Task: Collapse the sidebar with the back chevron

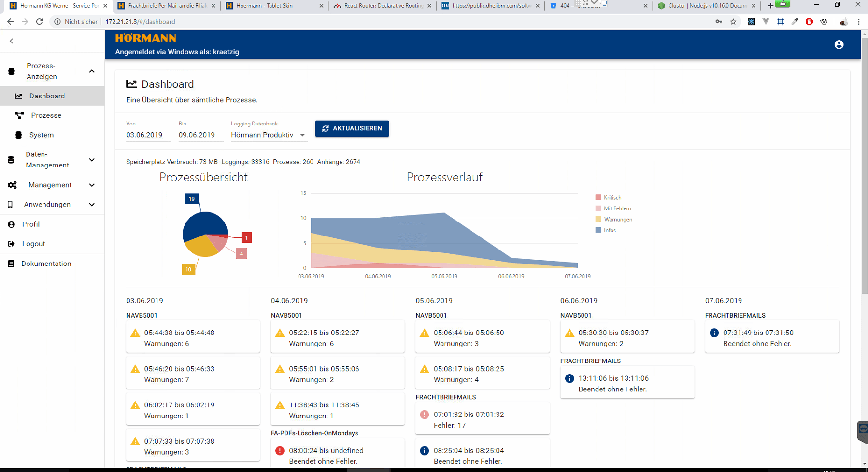Action: (11, 41)
